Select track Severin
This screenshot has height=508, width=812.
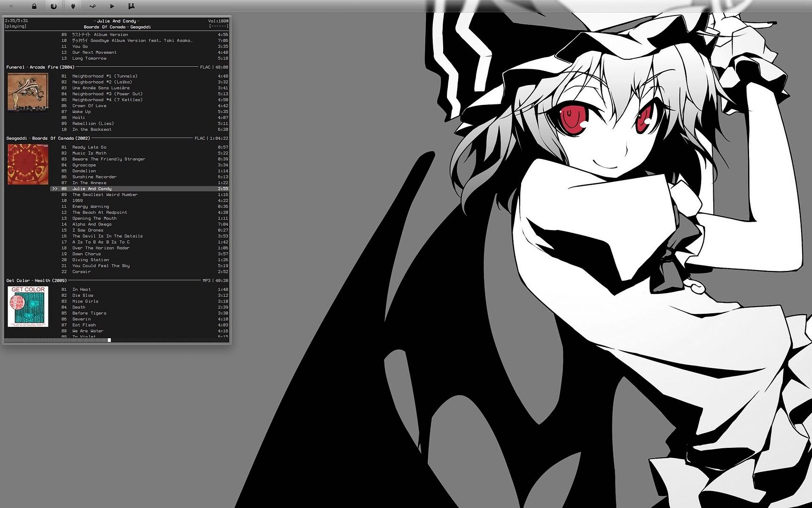point(140,319)
